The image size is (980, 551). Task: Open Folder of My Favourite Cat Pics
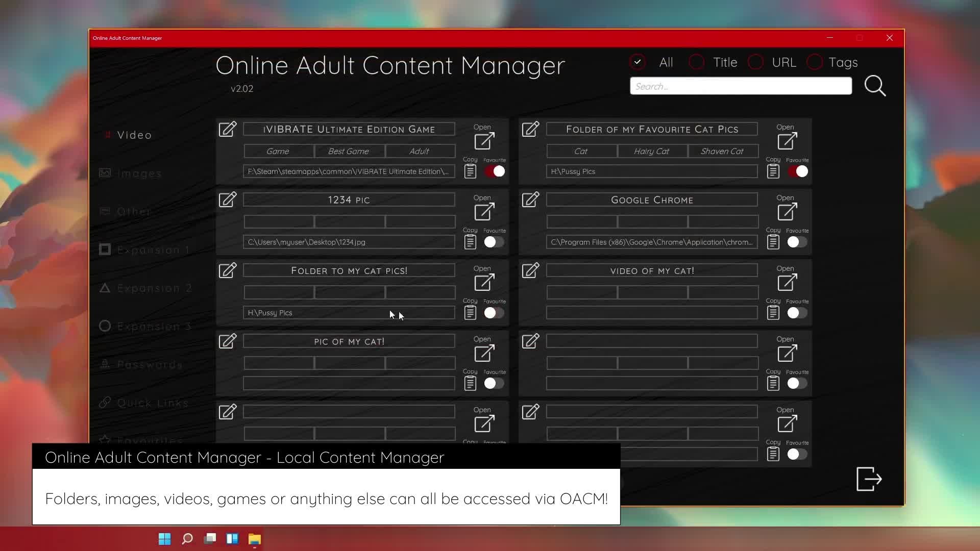tap(787, 140)
